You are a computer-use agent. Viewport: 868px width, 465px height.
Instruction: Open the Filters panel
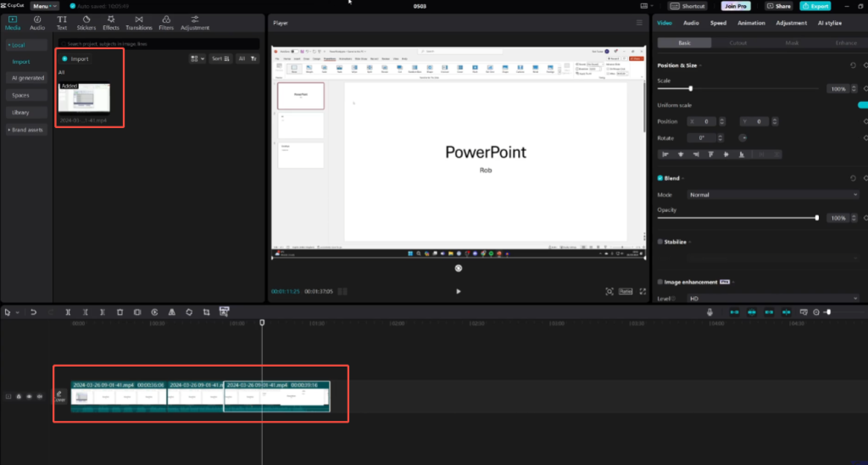(166, 23)
